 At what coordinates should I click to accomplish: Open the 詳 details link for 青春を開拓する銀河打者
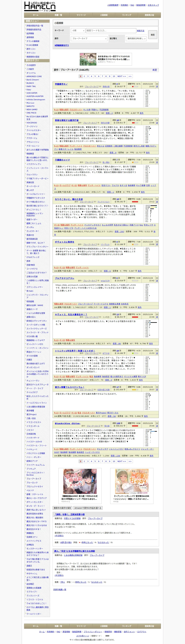tap(157, 123)
